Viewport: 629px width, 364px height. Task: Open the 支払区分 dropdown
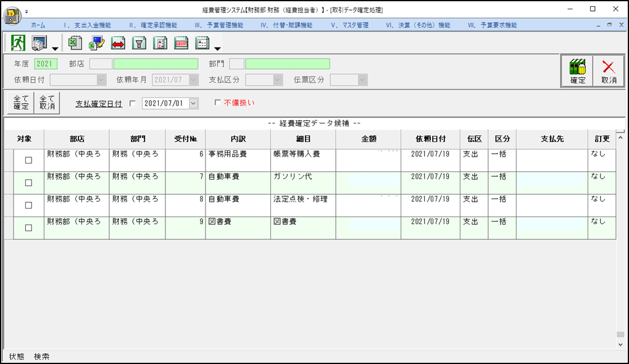click(278, 80)
